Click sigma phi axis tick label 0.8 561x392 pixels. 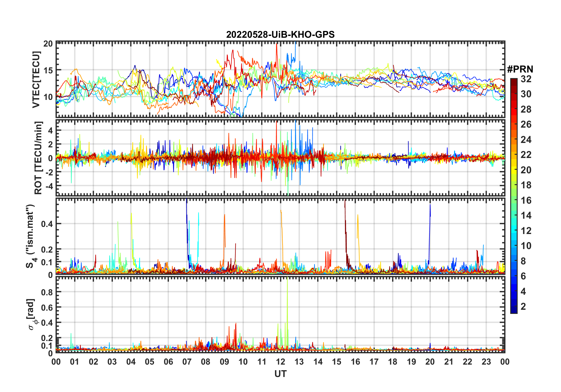coord(47,292)
